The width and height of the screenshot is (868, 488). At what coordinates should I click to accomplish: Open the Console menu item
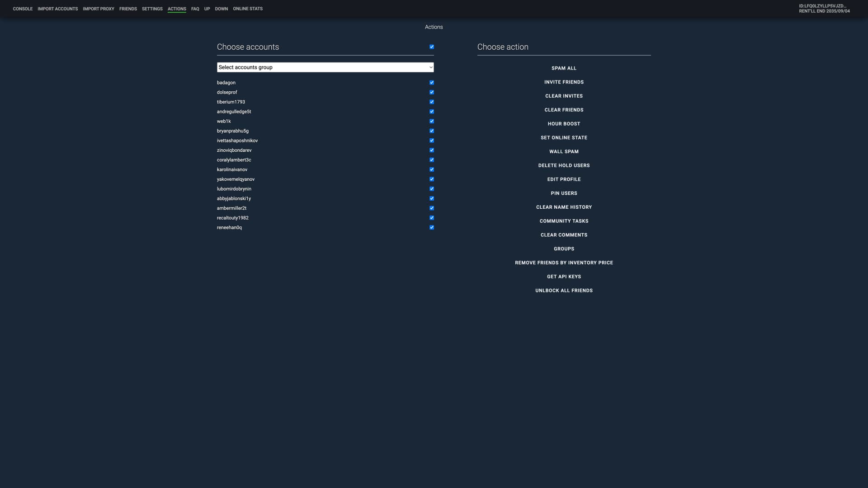pos(23,9)
